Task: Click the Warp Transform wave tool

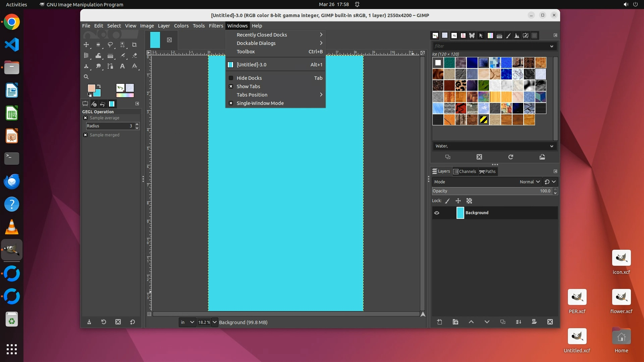Action: click(98, 56)
